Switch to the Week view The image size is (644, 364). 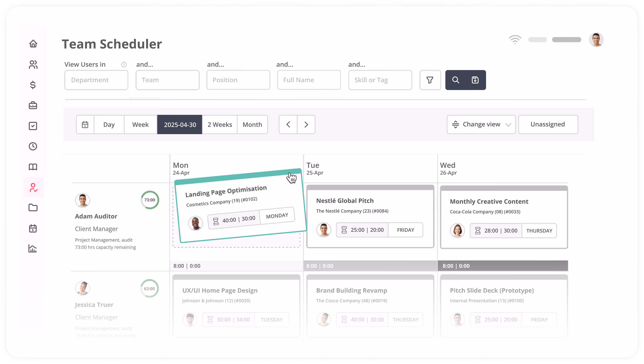(140, 124)
